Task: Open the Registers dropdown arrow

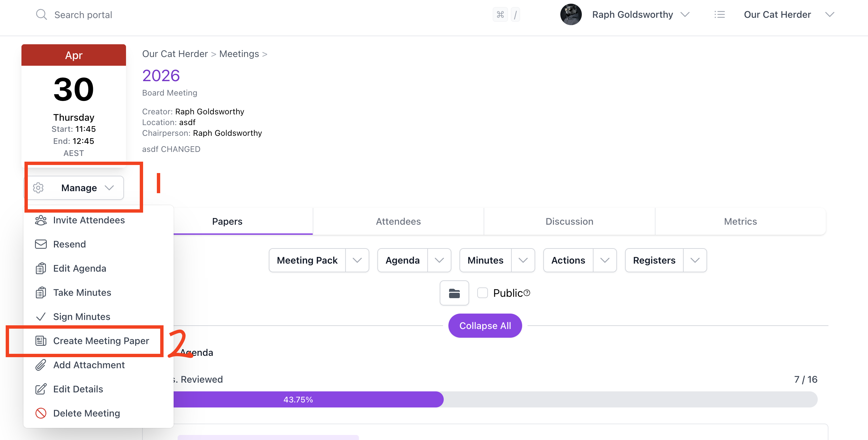Action: click(695, 260)
